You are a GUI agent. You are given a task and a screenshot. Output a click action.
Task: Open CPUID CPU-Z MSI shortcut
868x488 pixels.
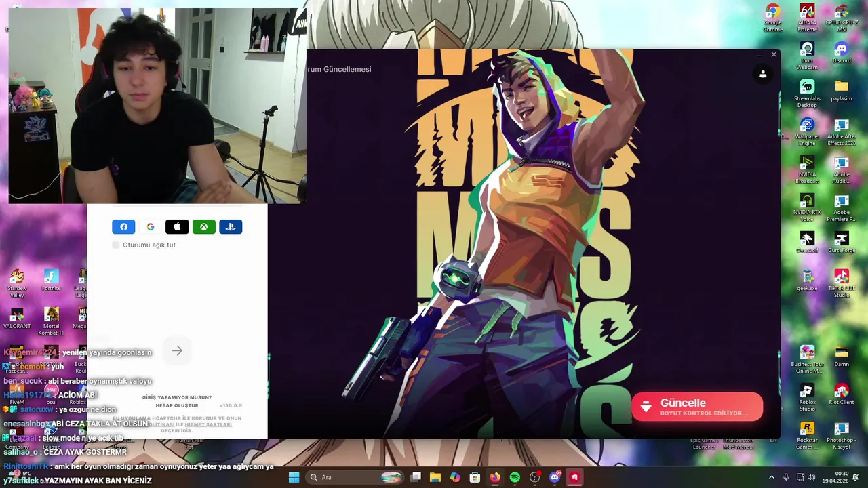842,18
